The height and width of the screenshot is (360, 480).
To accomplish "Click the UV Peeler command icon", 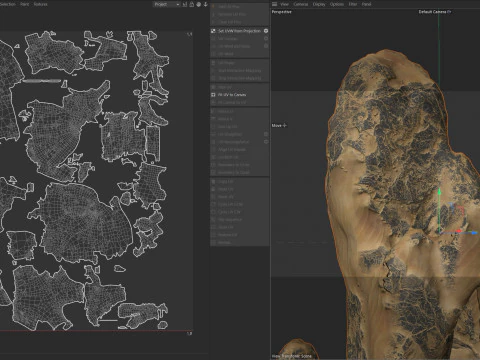I will [213, 63].
